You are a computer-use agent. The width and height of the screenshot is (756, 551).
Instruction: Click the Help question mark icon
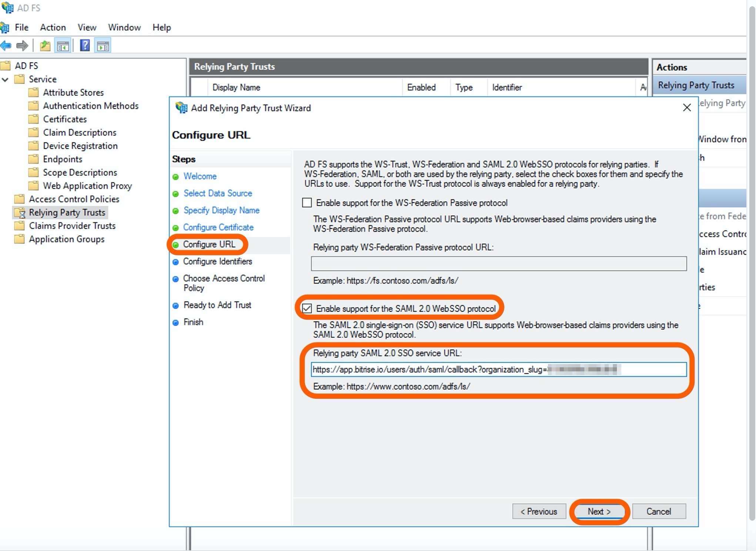point(85,46)
